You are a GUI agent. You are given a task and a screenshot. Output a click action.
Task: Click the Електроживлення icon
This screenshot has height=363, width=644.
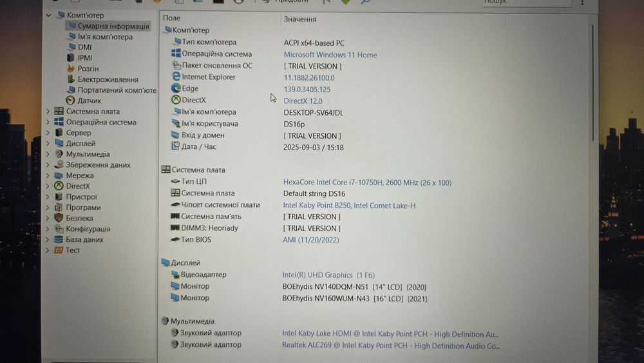71,79
